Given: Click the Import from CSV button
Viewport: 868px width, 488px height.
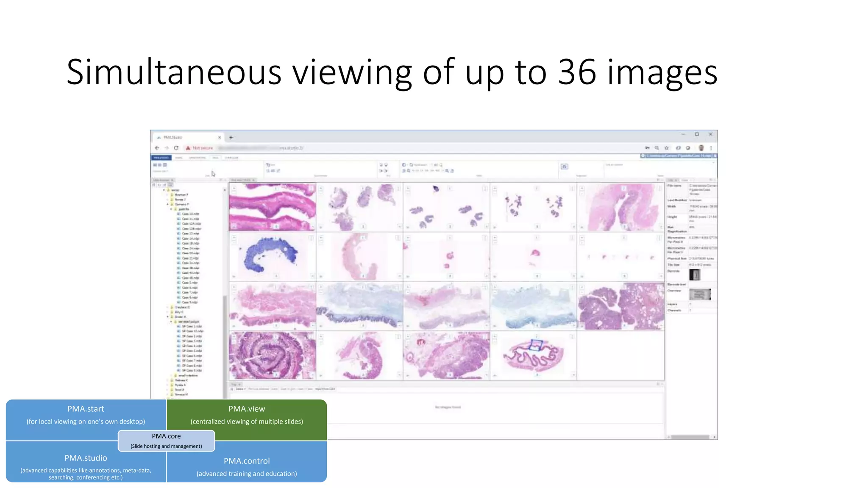Looking at the screenshot, I should click(325, 389).
